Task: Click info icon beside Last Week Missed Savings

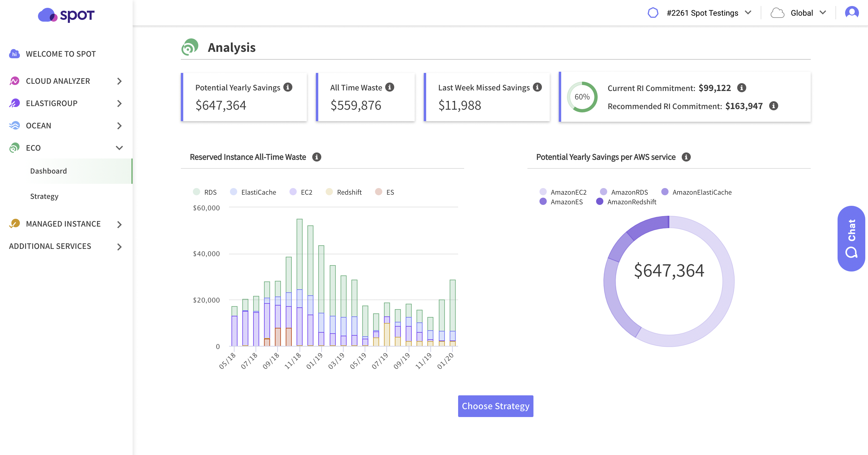Action: (537, 87)
